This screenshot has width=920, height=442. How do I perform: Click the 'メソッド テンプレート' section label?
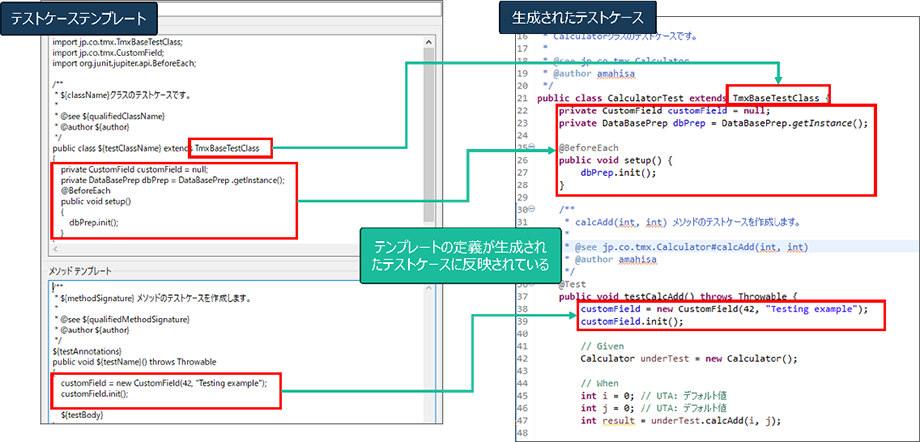(81, 271)
